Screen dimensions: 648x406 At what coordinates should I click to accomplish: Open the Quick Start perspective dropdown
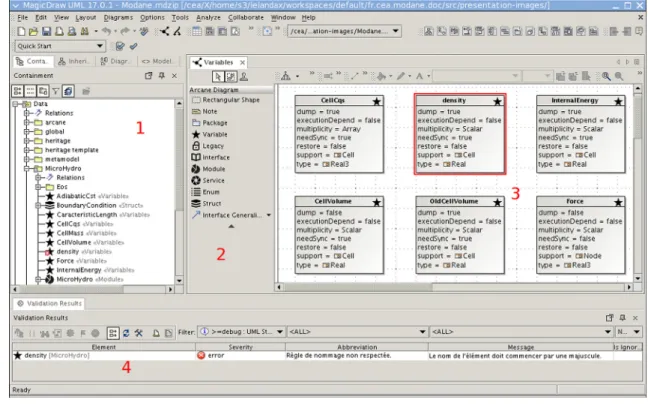100,46
